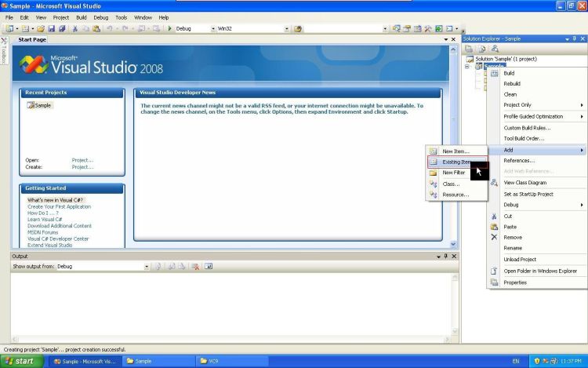Open Solution Explorer from toolbar icon
588x368 pixels.
coord(397,28)
